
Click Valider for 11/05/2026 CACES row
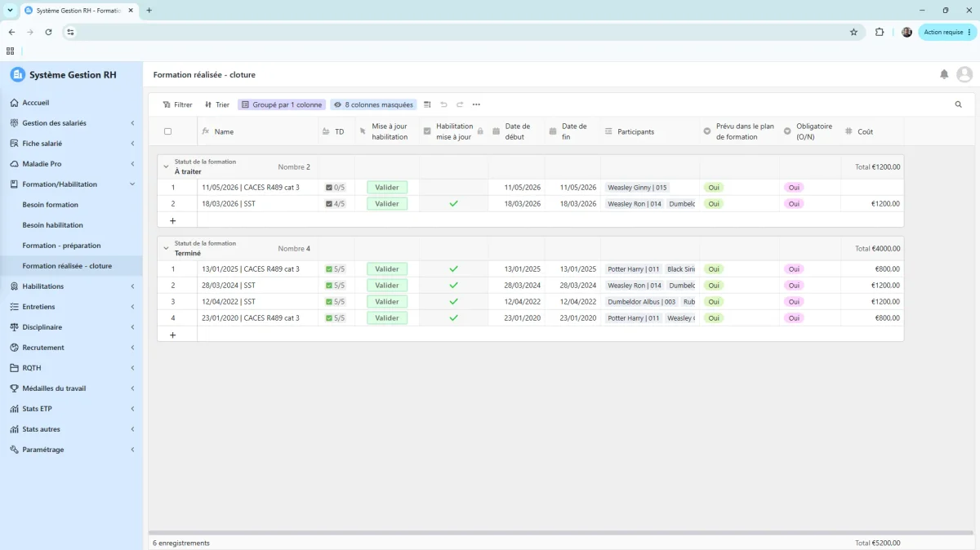click(387, 188)
